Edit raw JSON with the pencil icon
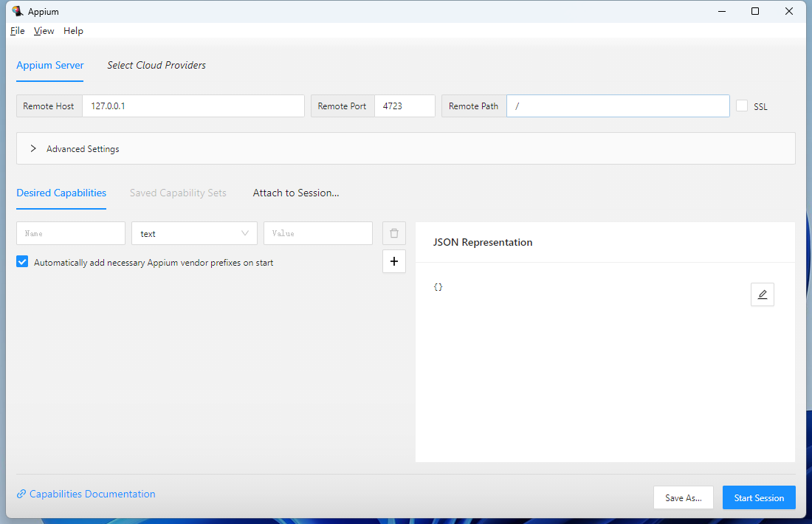 tap(763, 294)
